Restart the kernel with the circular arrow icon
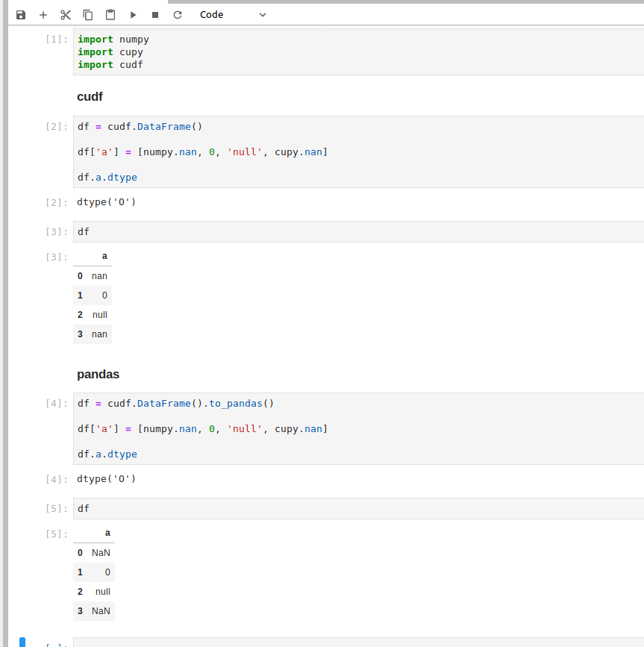 click(x=178, y=15)
